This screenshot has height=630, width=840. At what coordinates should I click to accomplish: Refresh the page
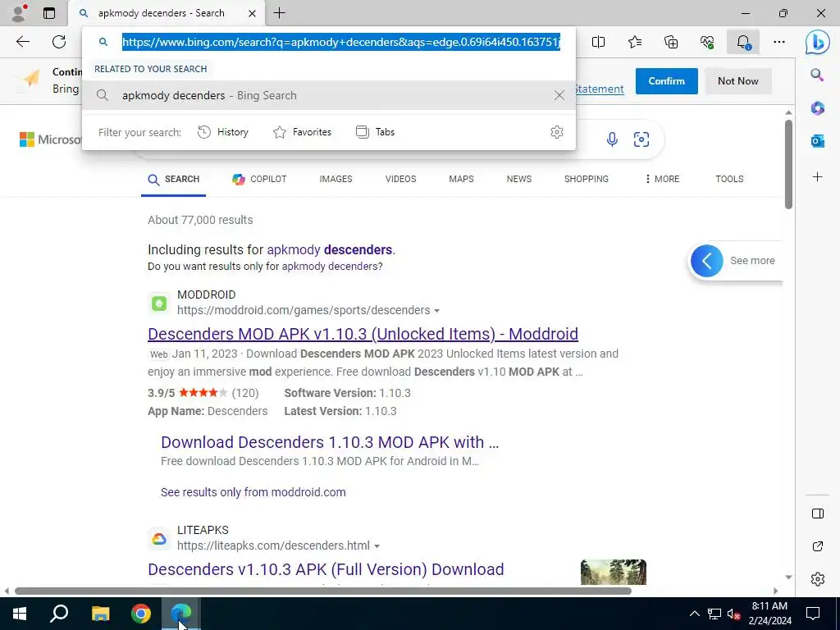tap(59, 42)
